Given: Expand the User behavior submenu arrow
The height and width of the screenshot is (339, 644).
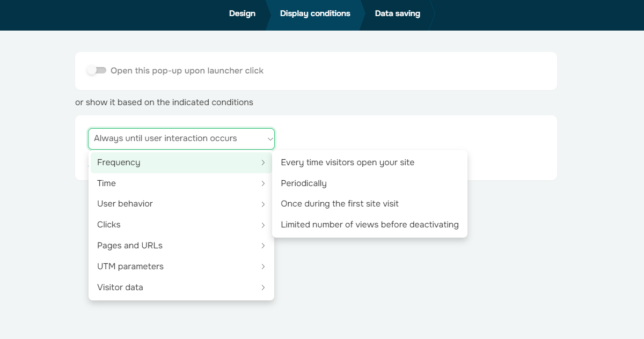Looking at the screenshot, I should [x=263, y=204].
